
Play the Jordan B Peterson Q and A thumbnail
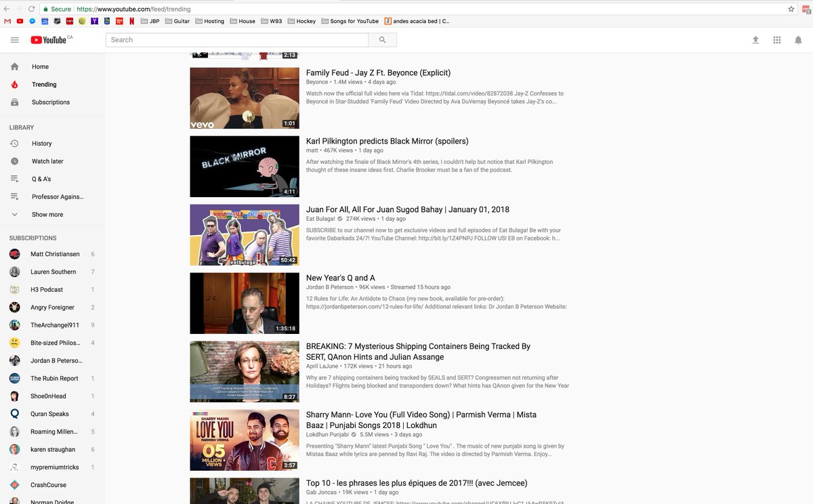245,303
